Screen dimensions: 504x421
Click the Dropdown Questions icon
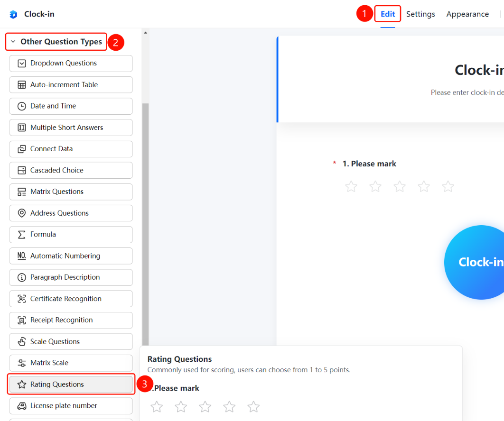21,63
